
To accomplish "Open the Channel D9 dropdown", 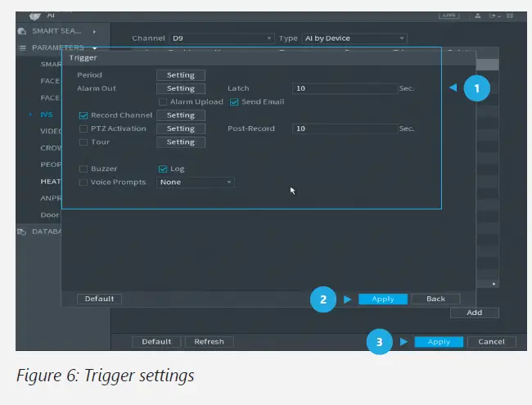I will [222, 38].
